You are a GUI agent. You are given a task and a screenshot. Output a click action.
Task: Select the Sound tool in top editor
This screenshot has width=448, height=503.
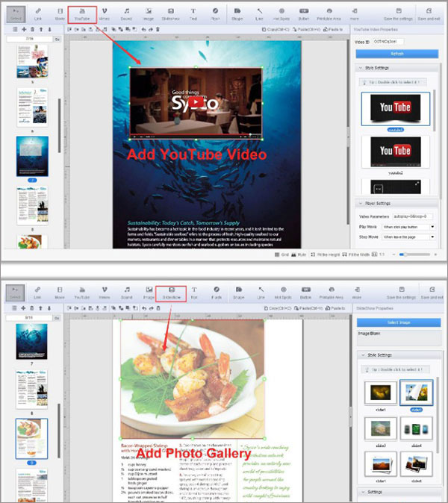pos(126,14)
